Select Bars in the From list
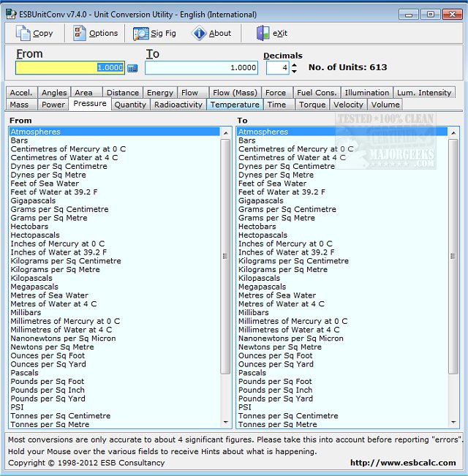468x476 pixels. (114, 140)
